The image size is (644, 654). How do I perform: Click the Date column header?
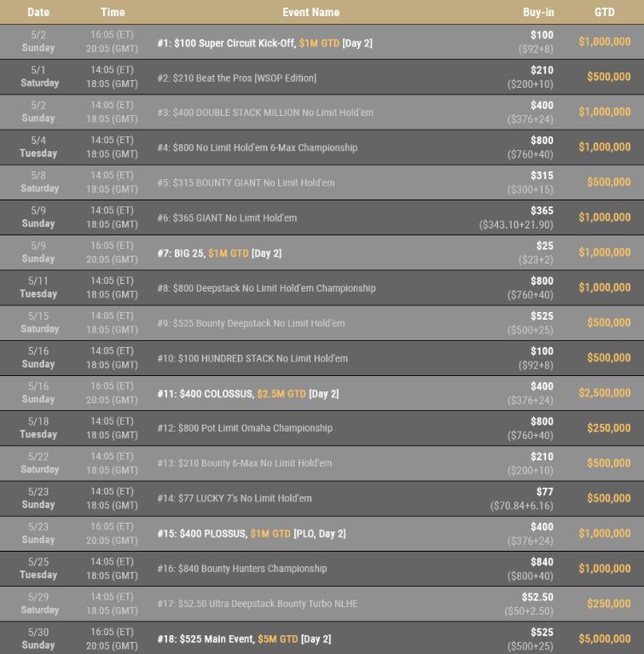pyautogui.click(x=38, y=12)
